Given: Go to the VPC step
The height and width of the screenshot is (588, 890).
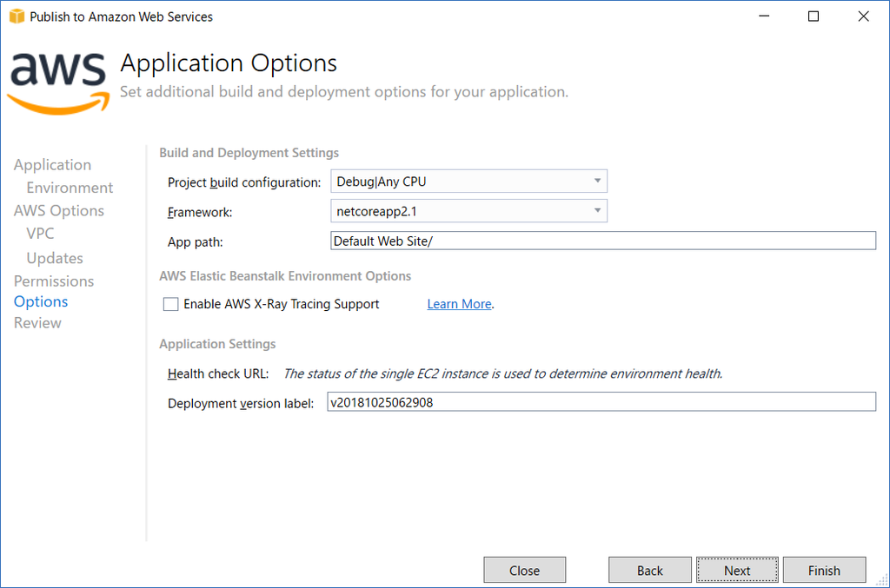Looking at the screenshot, I should (x=40, y=234).
